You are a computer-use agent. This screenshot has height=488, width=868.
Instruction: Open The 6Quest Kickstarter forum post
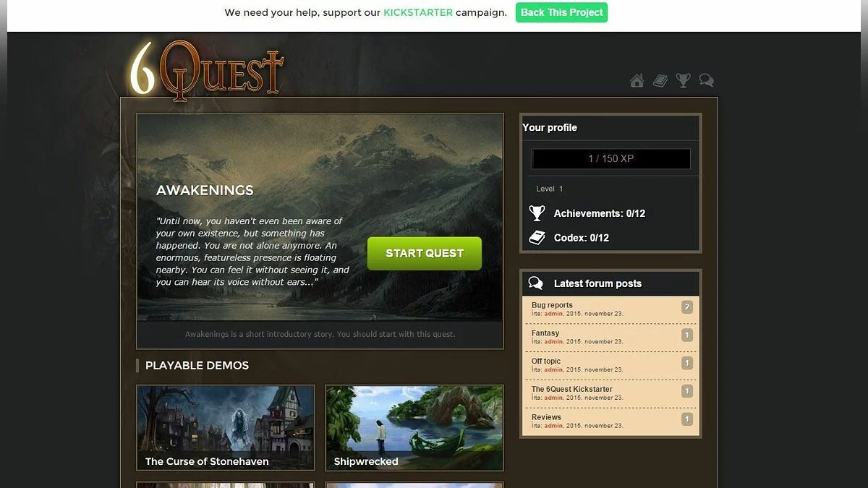pos(572,389)
